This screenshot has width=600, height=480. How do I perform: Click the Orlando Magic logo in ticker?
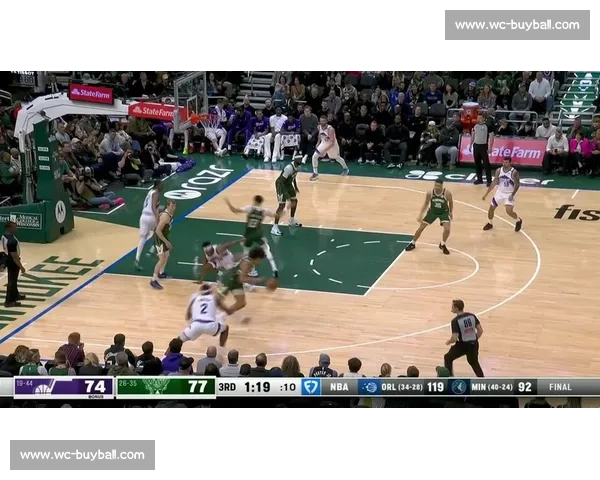369,387
